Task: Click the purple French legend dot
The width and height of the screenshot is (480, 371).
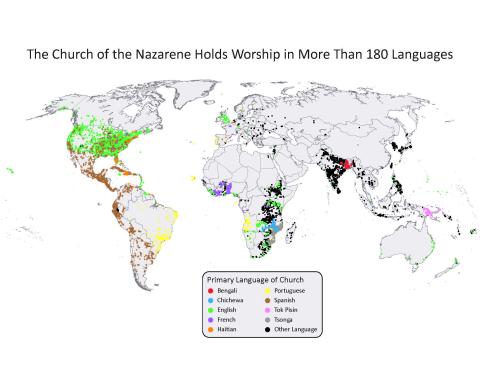Action: click(x=210, y=320)
